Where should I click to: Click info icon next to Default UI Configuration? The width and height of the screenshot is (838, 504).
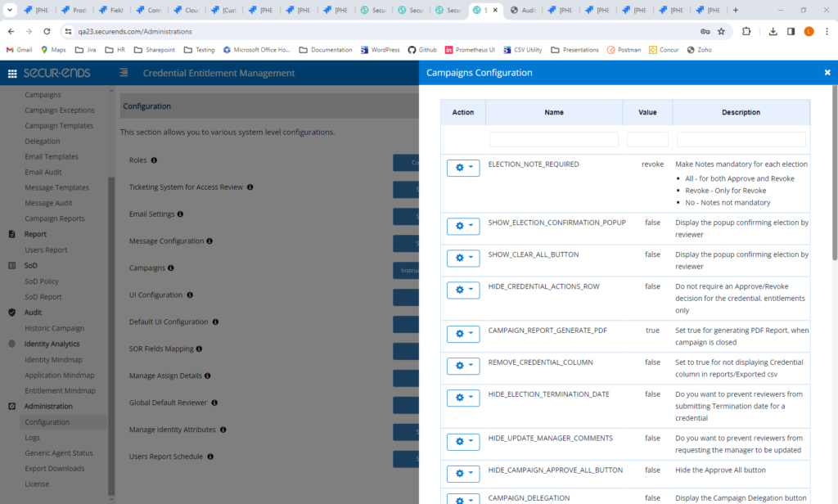pos(215,322)
